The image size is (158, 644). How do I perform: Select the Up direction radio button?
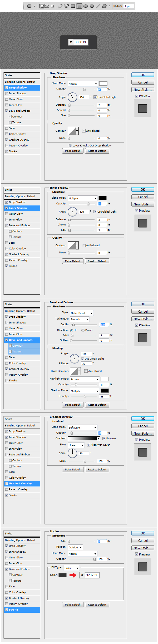tap(71, 330)
